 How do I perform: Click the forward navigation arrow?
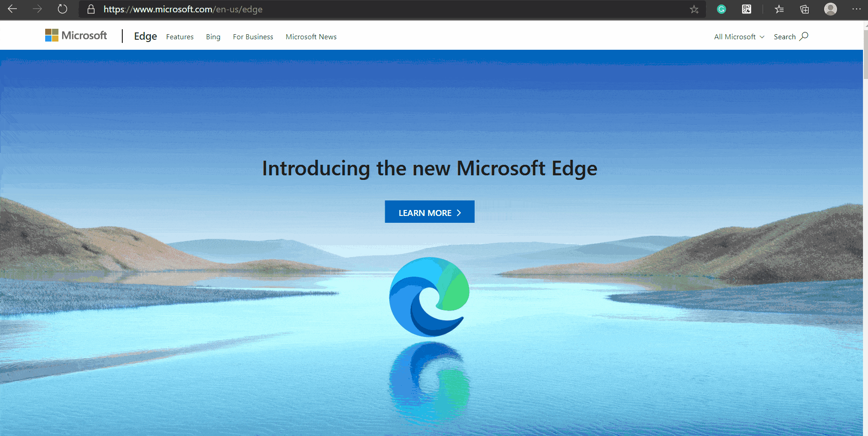37,9
